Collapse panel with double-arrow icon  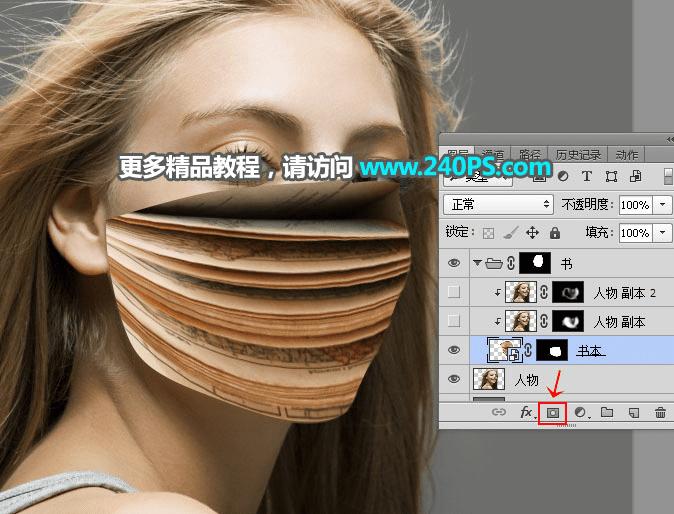pyautogui.click(x=670, y=139)
